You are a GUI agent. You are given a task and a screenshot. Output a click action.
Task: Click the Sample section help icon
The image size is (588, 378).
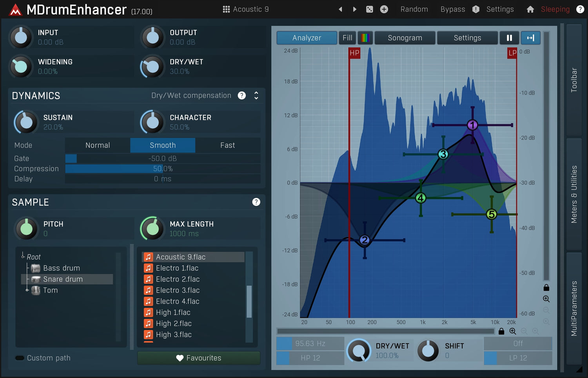coord(256,202)
